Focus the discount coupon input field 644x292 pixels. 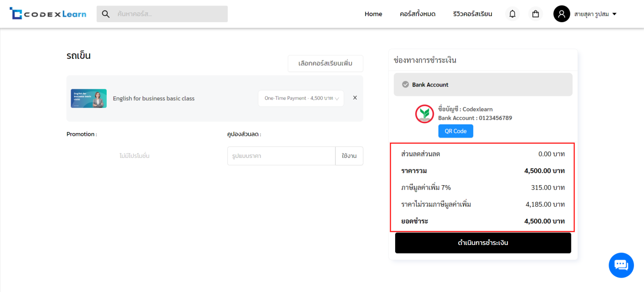281,156
